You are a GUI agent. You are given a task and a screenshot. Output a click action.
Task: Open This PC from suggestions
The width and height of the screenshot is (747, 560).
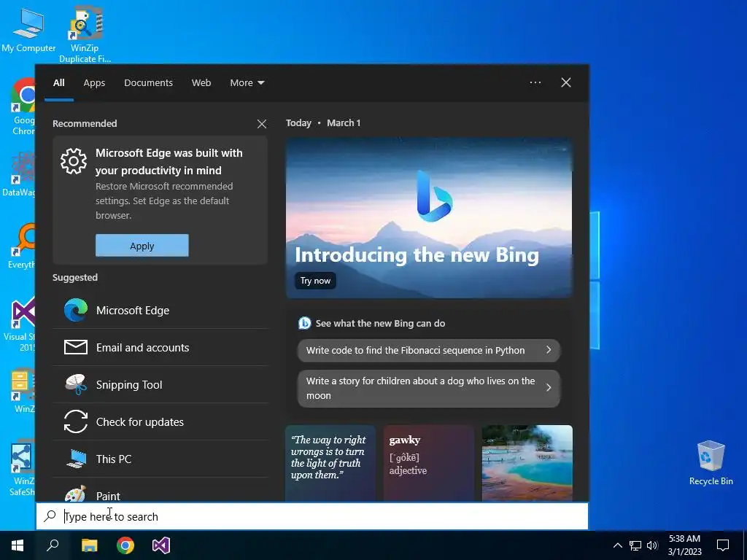(x=160, y=459)
